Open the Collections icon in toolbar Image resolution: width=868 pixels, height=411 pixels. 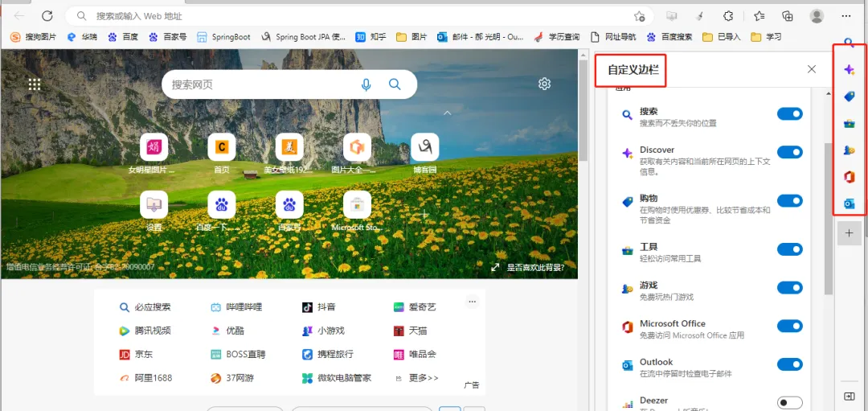tap(788, 16)
